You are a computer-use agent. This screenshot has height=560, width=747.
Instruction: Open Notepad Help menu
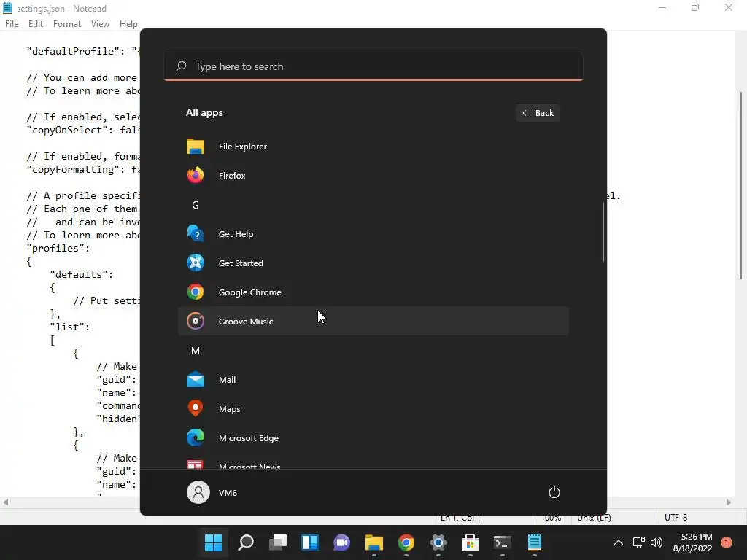click(128, 24)
